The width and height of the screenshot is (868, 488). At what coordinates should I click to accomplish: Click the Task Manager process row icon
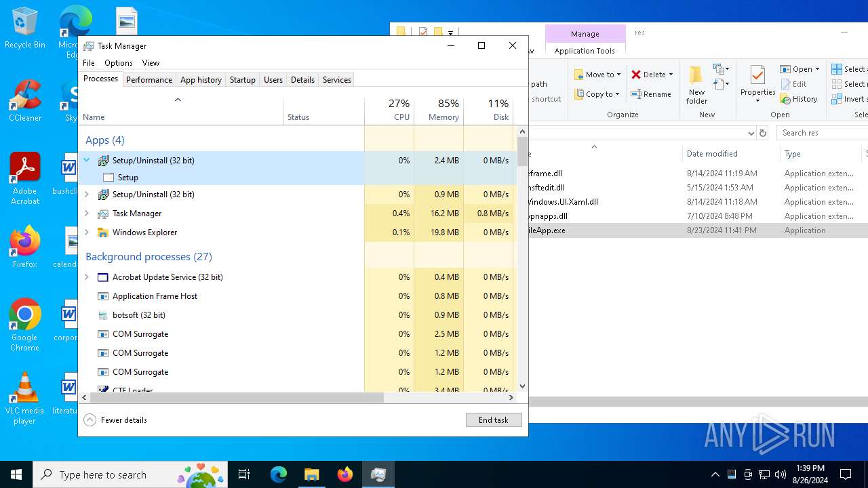point(103,213)
